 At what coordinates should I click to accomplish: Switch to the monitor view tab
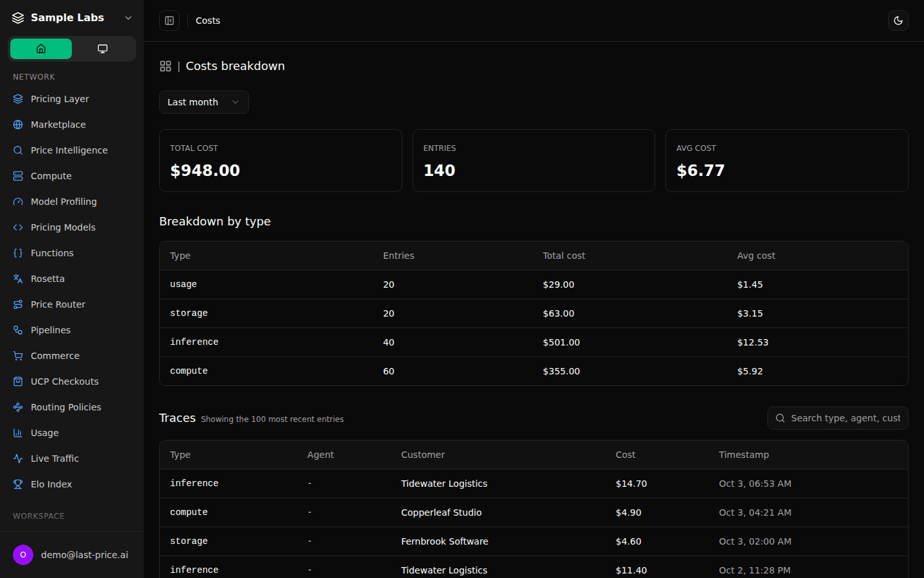pos(103,49)
